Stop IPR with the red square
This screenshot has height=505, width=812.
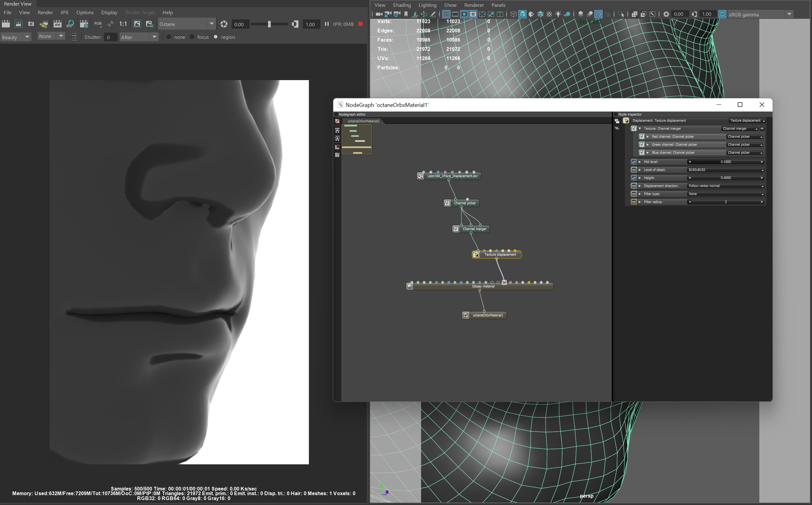[x=360, y=24]
